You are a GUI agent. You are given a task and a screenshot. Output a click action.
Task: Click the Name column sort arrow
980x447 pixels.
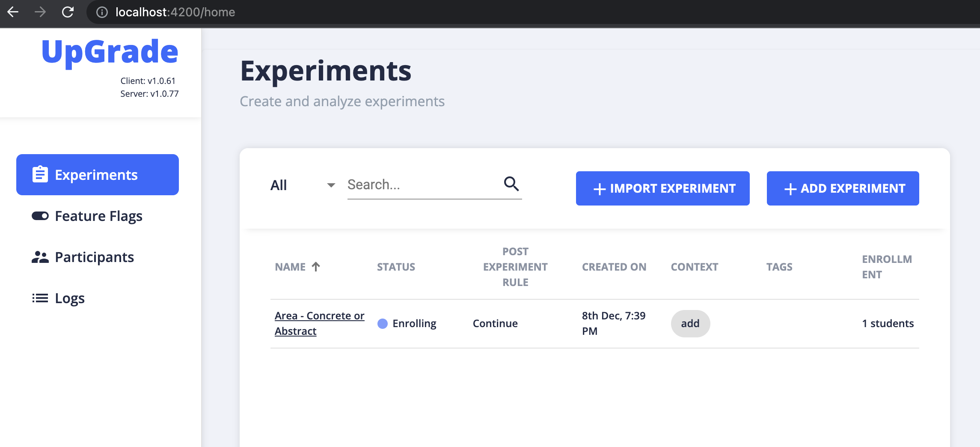coord(316,266)
